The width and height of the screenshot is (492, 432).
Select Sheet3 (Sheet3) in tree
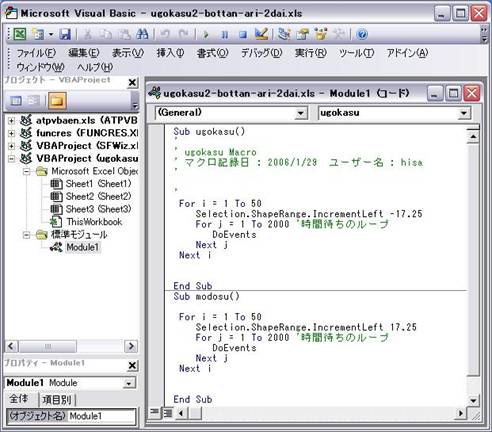(x=91, y=209)
